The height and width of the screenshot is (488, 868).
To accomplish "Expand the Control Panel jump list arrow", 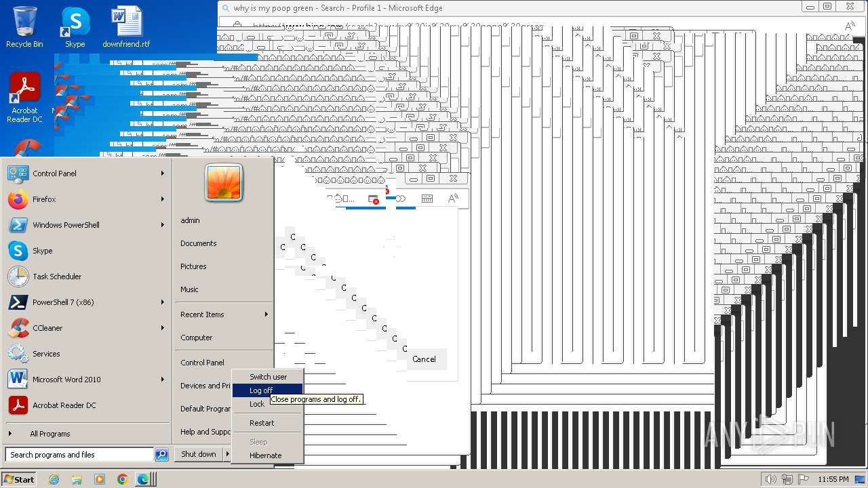I will pyautogui.click(x=163, y=174).
